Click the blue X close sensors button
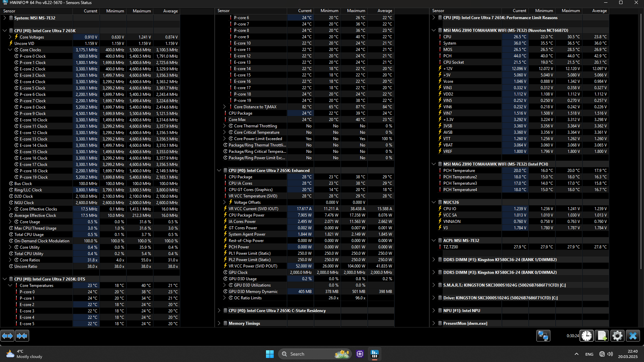 [x=633, y=336]
